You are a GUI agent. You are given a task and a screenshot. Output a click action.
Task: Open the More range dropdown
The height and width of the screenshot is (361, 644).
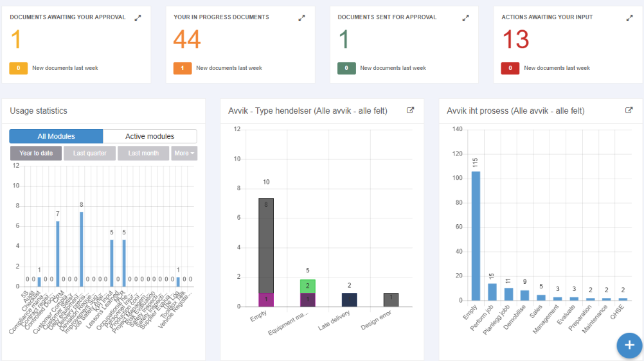click(x=184, y=153)
